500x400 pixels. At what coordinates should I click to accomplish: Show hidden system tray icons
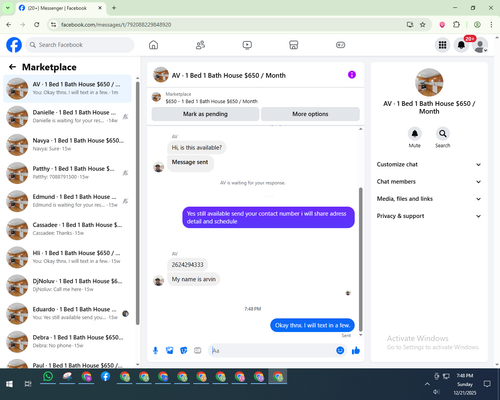coord(427,384)
